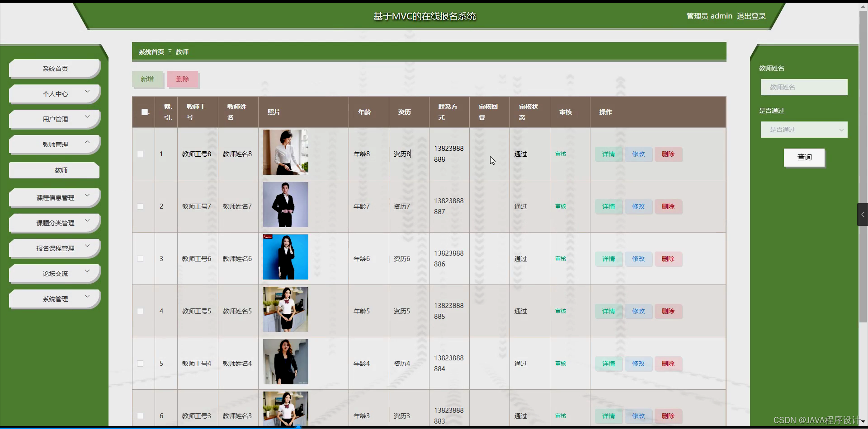Click 审核 link for 教师工号8
This screenshot has height=429, width=868.
click(x=561, y=154)
